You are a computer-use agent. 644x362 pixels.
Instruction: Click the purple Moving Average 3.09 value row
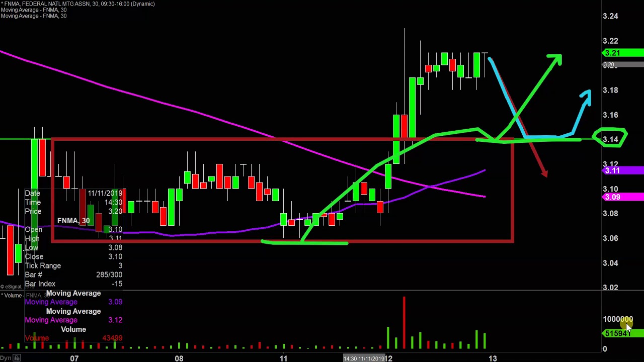73,302
